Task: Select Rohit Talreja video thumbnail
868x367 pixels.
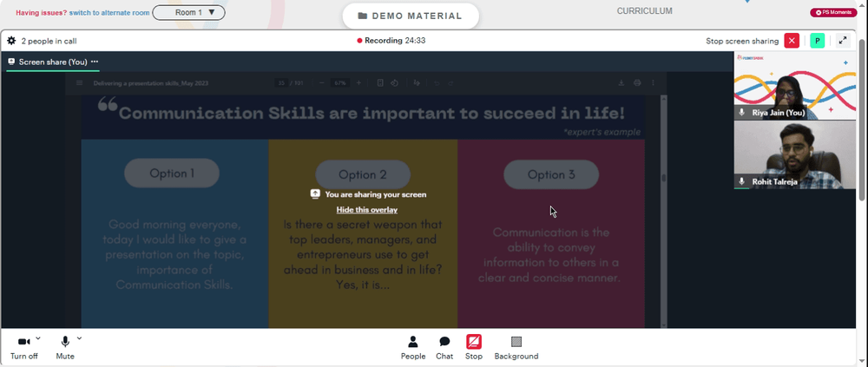Action: coord(795,155)
